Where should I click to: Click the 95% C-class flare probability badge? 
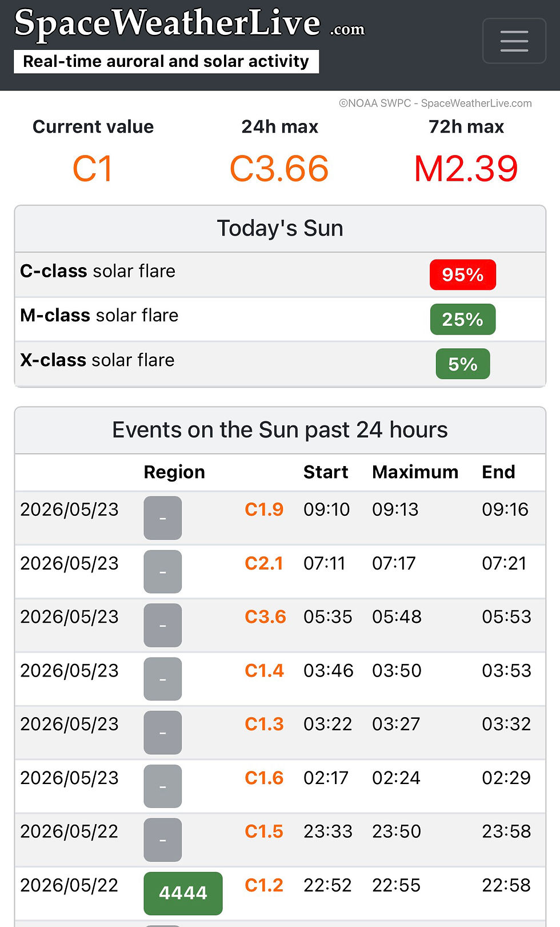click(463, 275)
